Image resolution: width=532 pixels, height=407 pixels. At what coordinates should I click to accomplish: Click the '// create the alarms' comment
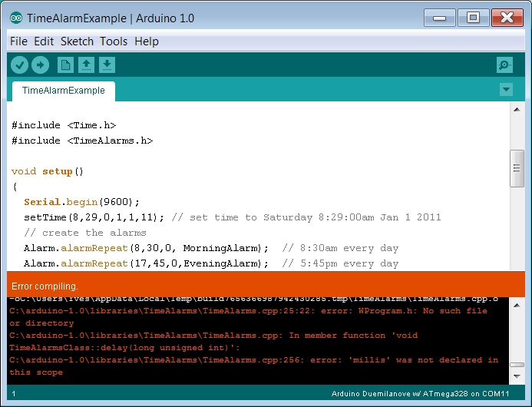(x=84, y=233)
